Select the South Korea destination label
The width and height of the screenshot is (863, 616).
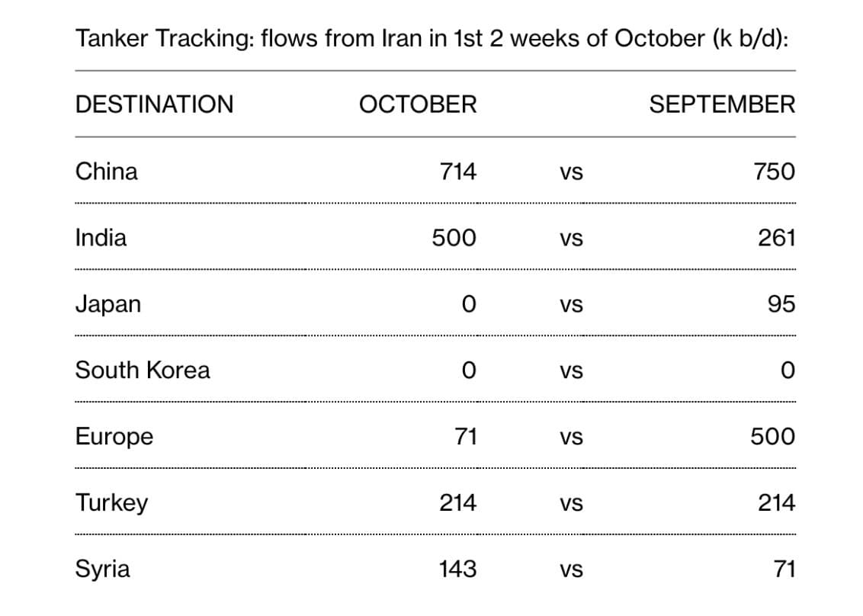coord(143,370)
